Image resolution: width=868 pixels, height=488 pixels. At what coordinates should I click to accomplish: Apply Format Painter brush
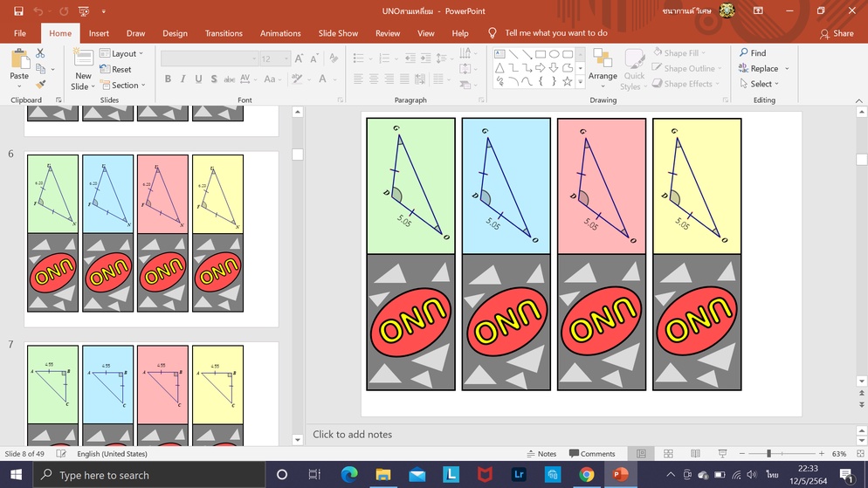tap(40, 84)
